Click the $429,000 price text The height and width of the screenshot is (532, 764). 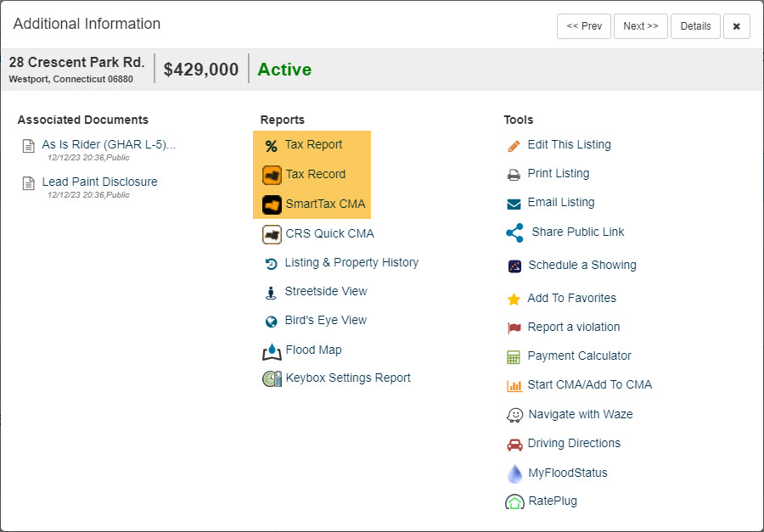201,70
